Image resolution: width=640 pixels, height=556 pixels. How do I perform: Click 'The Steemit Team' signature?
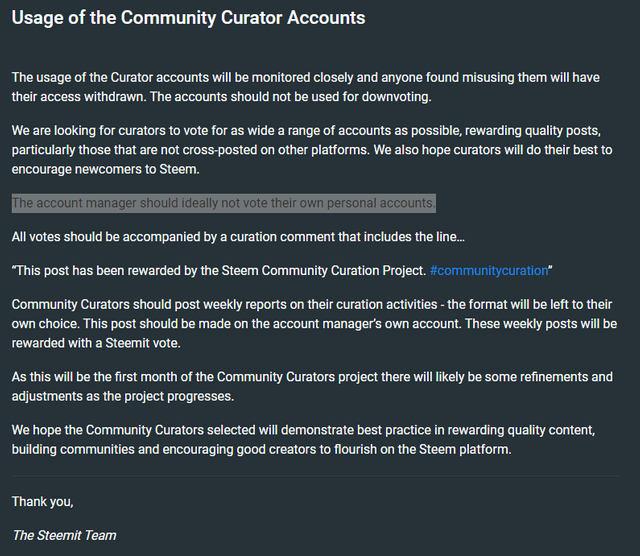pyautogui.click(x=64, y=535)
